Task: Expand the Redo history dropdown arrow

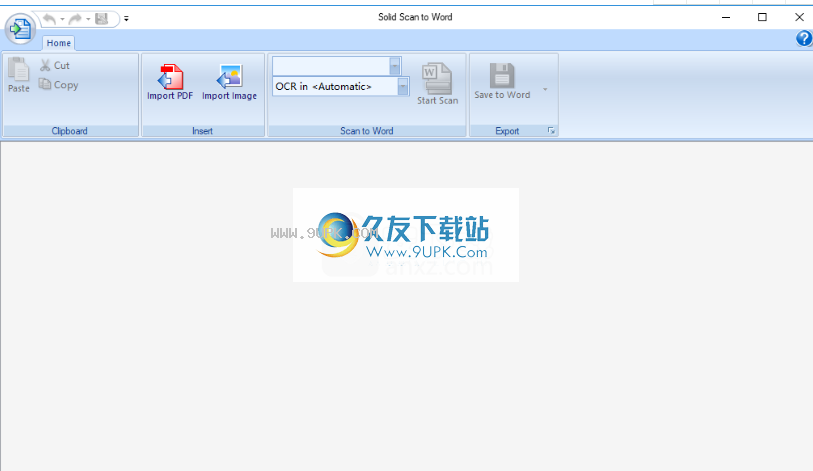Action: (88, 19)
